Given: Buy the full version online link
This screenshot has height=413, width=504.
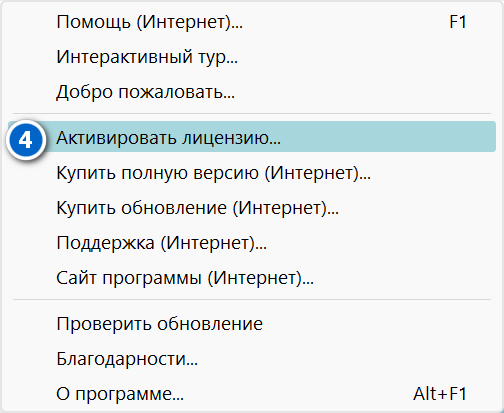Looking at the screenshot, I should tap(252, 173).
